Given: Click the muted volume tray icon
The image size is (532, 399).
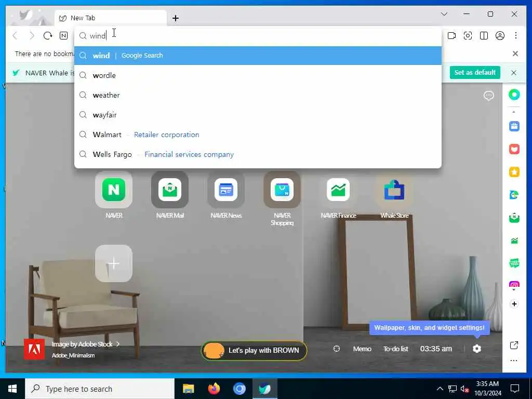Looking at the screenshot, I should tap(464, 389).
